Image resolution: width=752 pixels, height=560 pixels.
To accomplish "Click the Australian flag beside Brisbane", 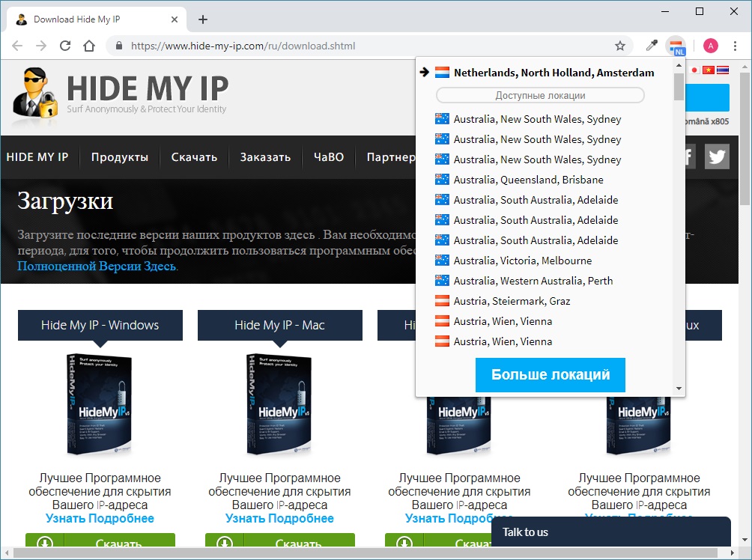I will pyautogui.click(x=442, y=180).
